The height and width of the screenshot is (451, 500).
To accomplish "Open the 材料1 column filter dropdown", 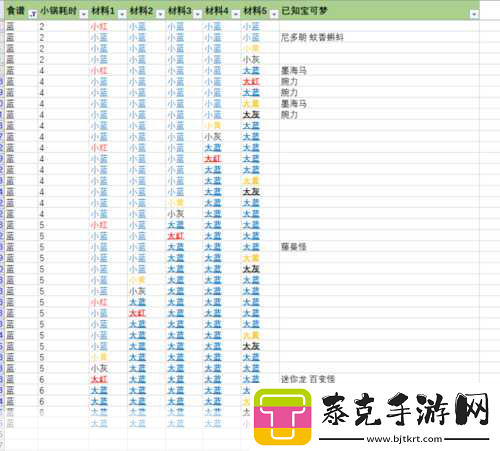I will coord(122,14).
